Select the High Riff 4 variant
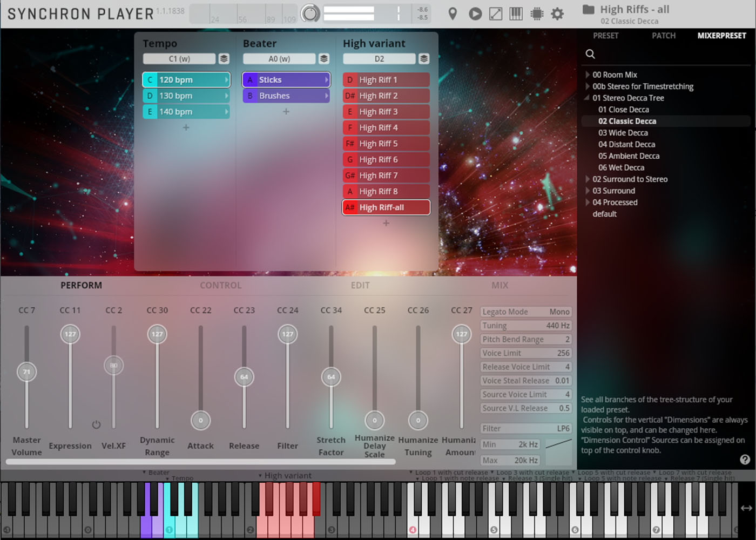The height and width of the screenshot is (540, 756). coord(386,127)
